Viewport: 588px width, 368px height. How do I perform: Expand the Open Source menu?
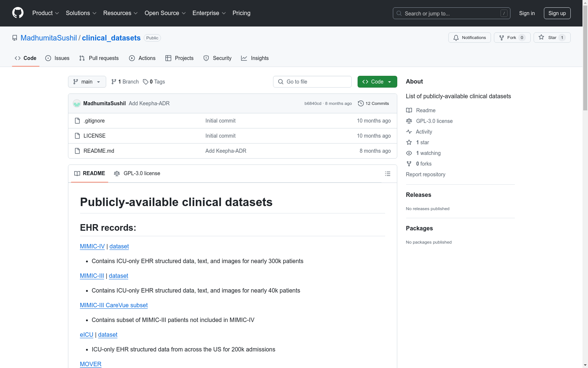pyautogui.click(x=165, y=13)
